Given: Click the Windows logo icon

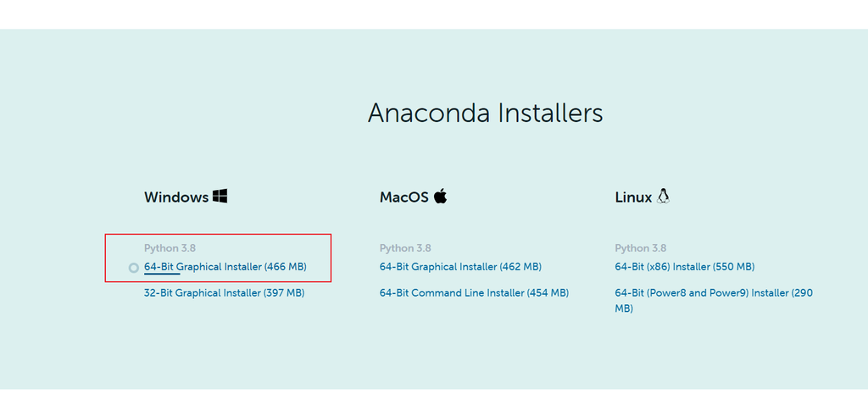Looking at the screenshot, I should pyautogui.click(x=220, y=196).
